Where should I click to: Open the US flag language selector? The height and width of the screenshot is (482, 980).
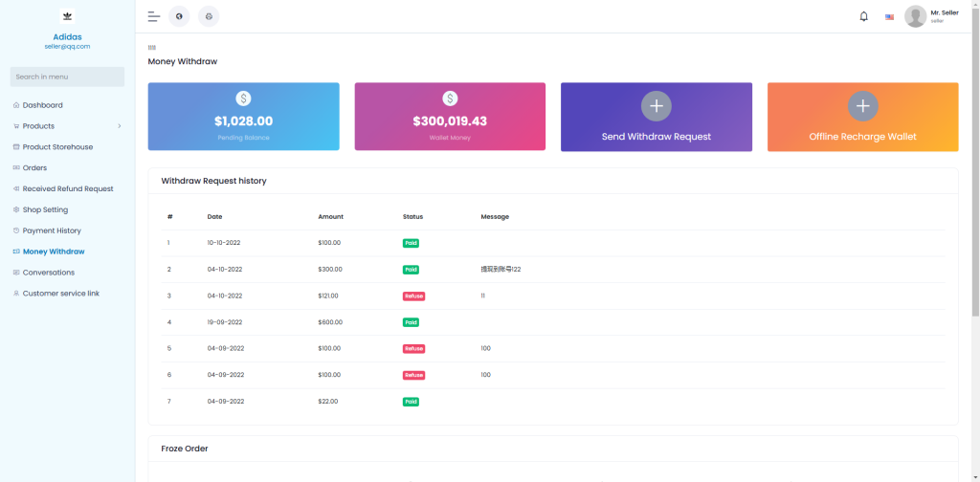890,17
